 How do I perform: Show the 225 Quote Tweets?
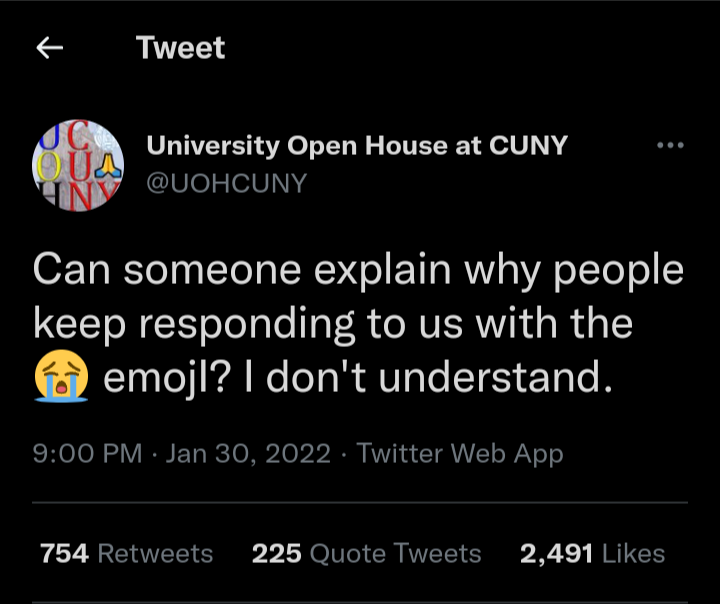click(366, 554)
